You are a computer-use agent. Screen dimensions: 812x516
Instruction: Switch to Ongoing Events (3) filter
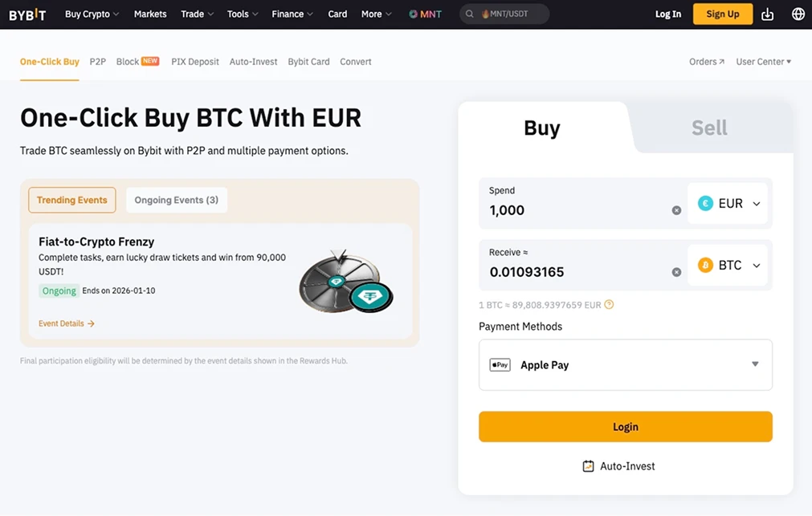(x=176, y=200)
